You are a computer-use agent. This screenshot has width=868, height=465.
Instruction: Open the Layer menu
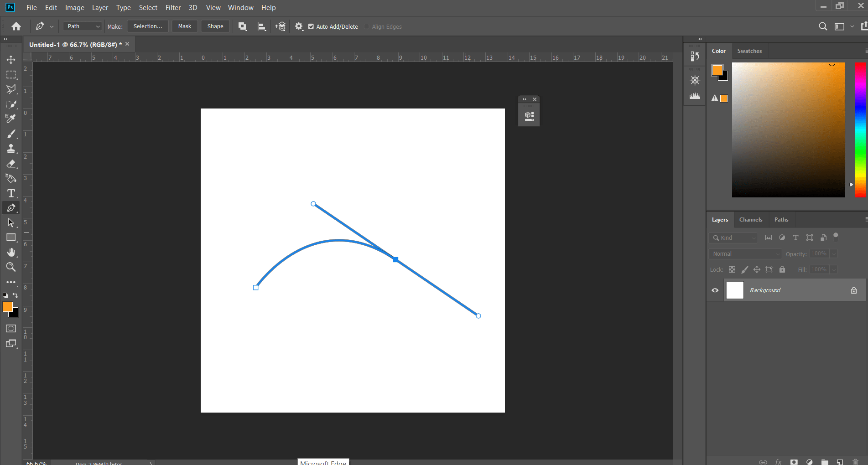coord(100,8)
